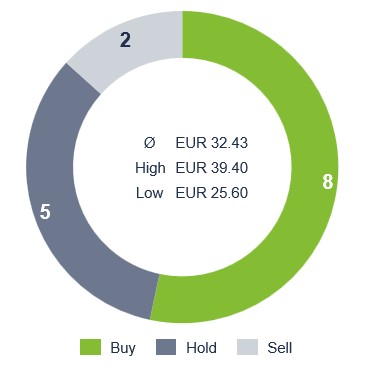Click the light gray Sell legend swatch
This screenshot has width=366, height=367.
(247, 347)
